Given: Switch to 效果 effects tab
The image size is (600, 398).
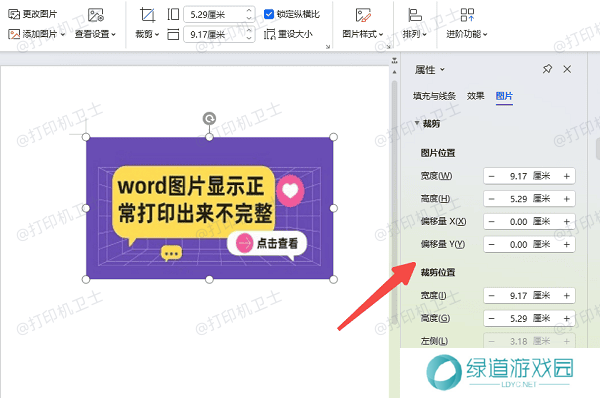Looking at the screenshot, I should 475,96.
